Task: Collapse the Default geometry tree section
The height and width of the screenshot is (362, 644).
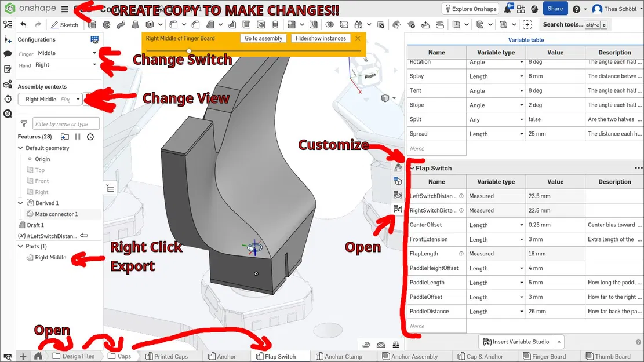Action: pos(20,148)
